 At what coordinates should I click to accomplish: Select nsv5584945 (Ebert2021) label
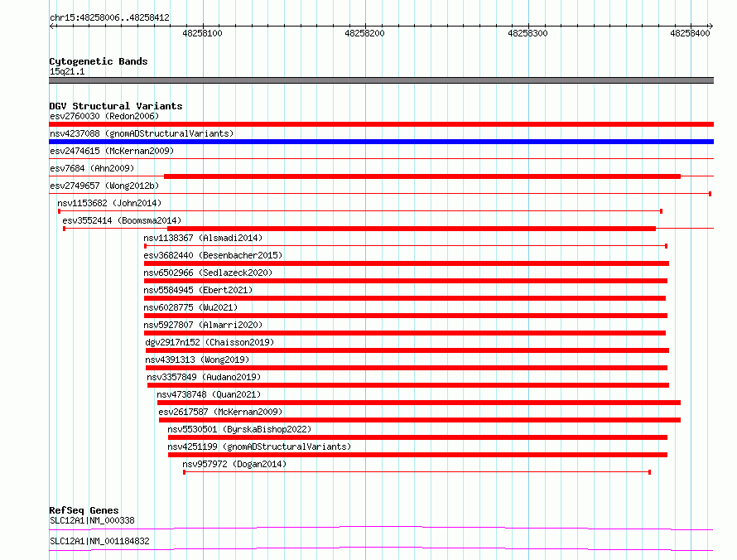tap(198, 290)
